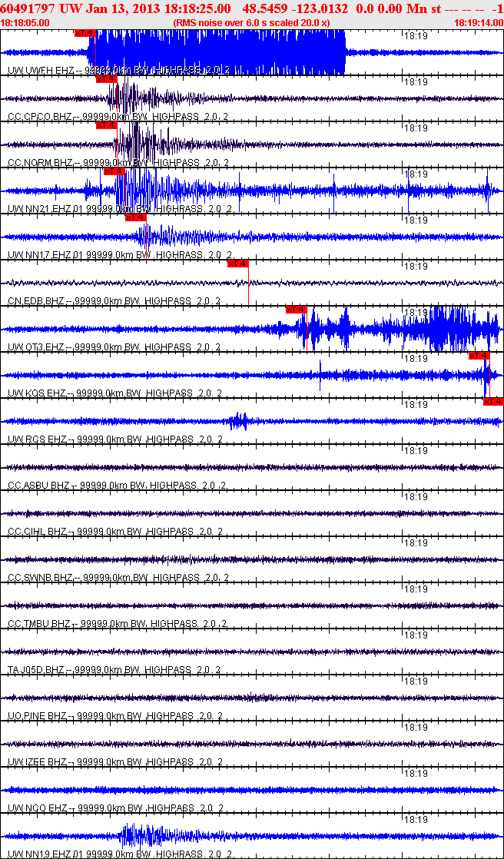
Task: Select the UW NN21 EHZ 01 station label
Action: [x=121, y=209]
